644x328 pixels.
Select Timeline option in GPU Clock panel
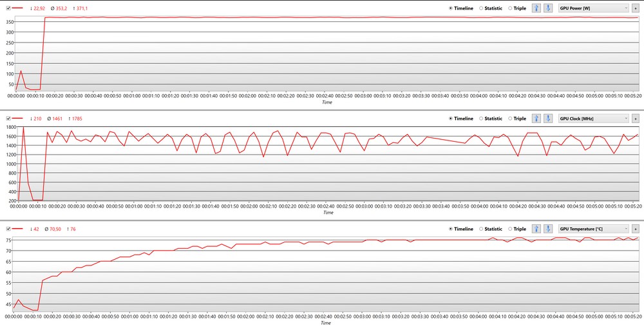coord(451,119)
